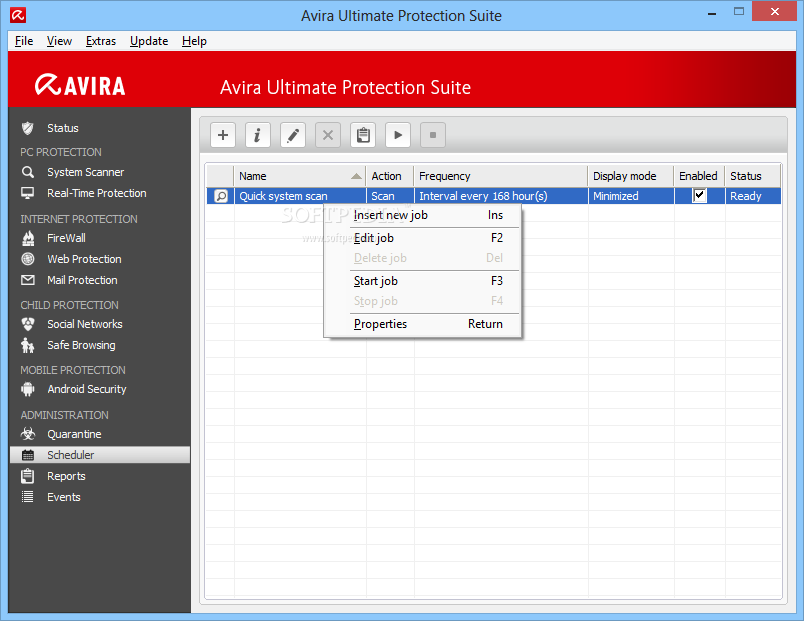This screenshot has height=621, width=804.
Task: Click the greyed Delete job X icon
Action: [x=328, y=135]
